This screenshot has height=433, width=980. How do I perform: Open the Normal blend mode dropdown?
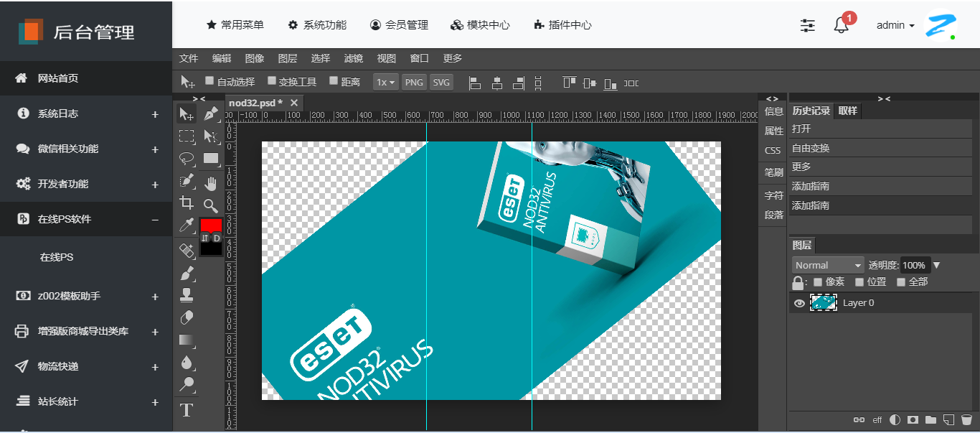point(827,265)
